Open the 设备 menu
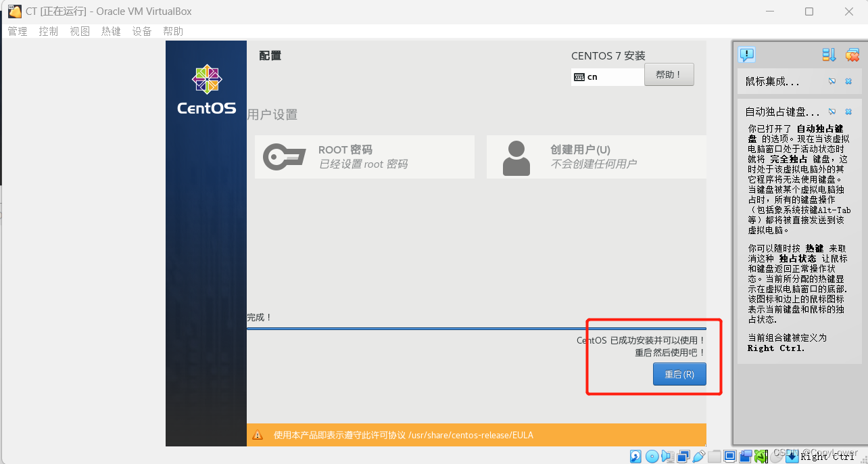This screenshot has height=464, width=868. (142, 30)
